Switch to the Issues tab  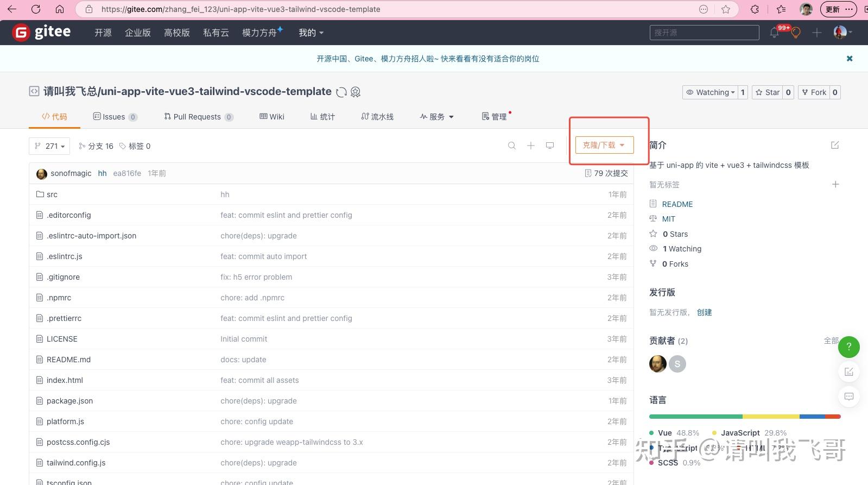click(115, 117)
